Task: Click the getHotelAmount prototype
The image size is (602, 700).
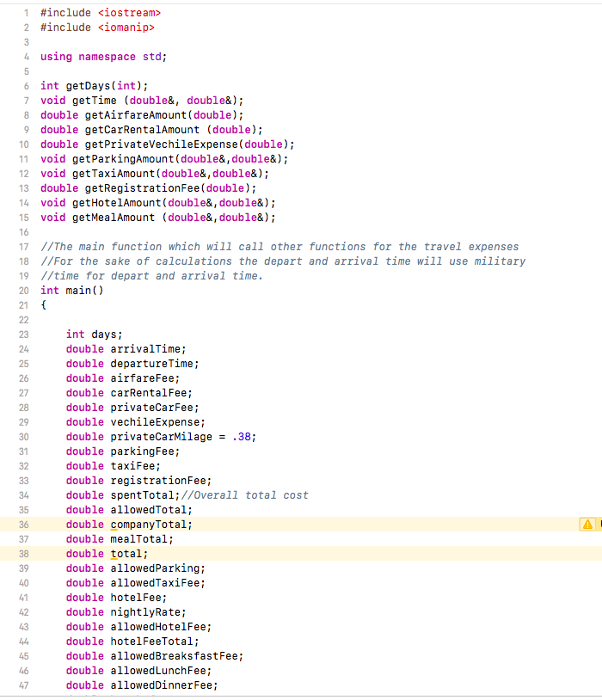Action: pos(158,203)
